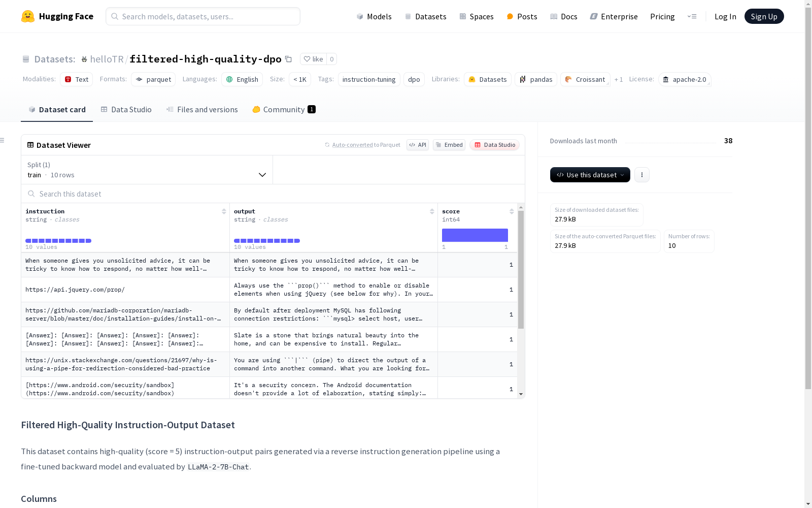Click the Datasets library tag
Viewport: 812px width, 508px height.
point(488,79)
